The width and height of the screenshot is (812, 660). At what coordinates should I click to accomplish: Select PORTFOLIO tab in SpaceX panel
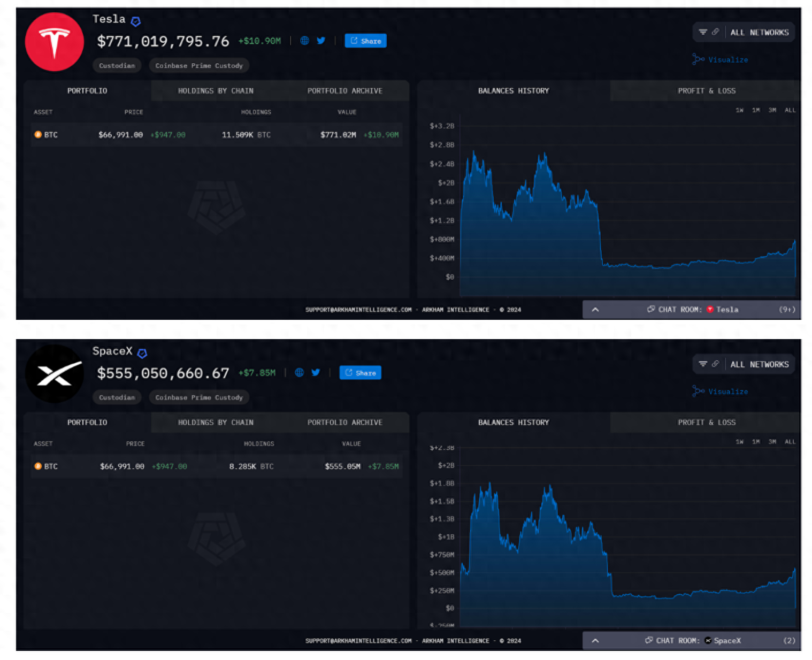(87, 423)
